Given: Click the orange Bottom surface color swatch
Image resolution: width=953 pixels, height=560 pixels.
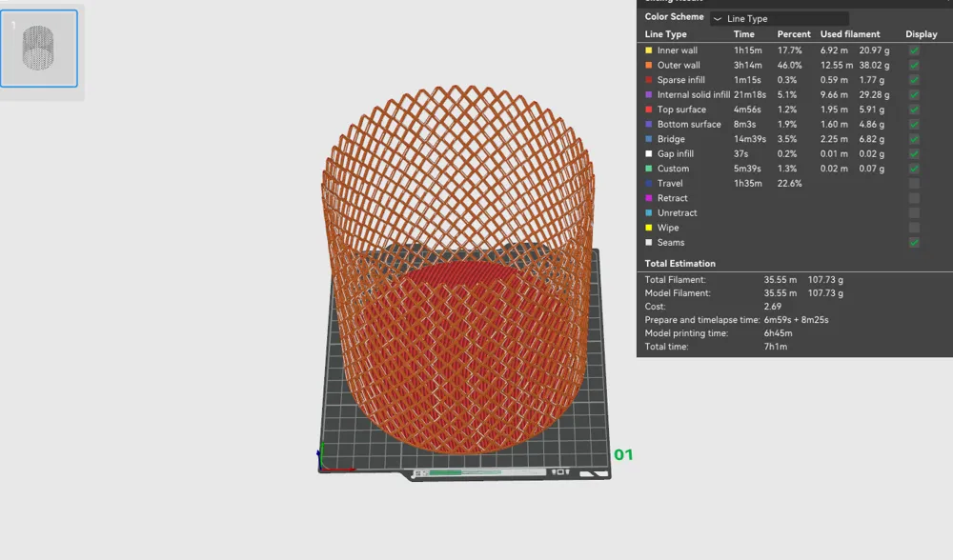Looking at the screenshot, I should click(650, 124).
